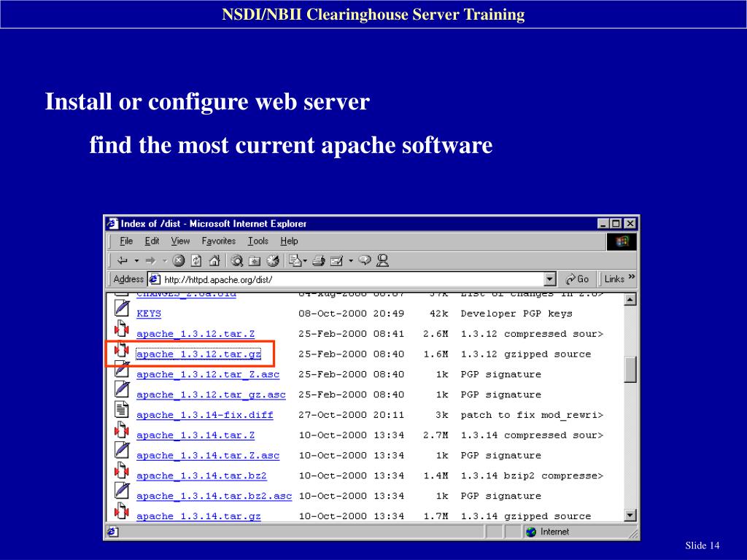
Task: Open the View menu
Action: coord(181,241)
